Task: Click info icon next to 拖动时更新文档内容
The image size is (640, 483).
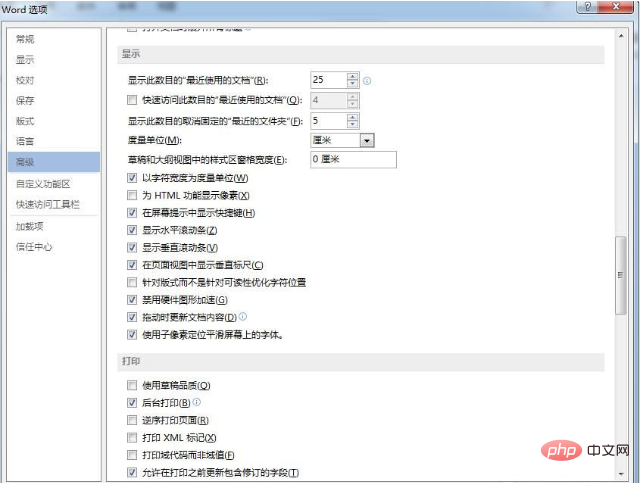Action: (242, 317)
